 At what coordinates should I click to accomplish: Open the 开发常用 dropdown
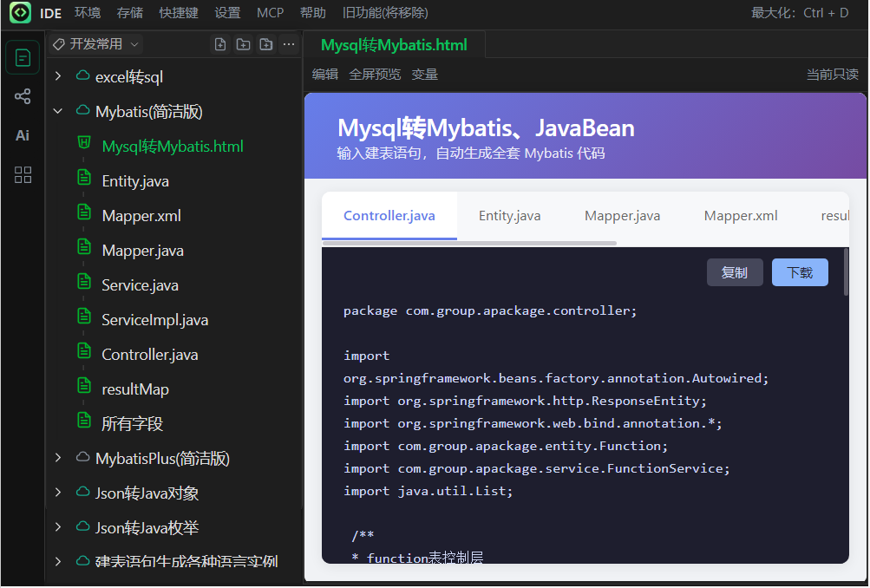coord(95,44)
